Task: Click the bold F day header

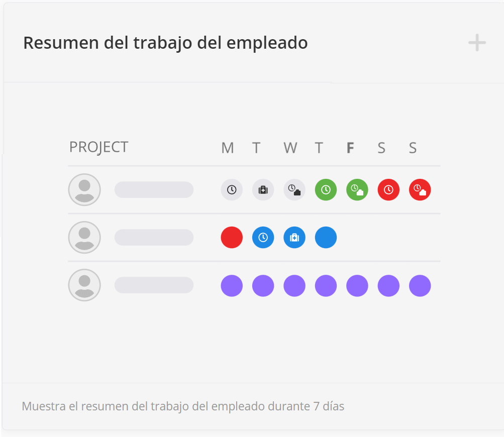Action: point(351,148)
